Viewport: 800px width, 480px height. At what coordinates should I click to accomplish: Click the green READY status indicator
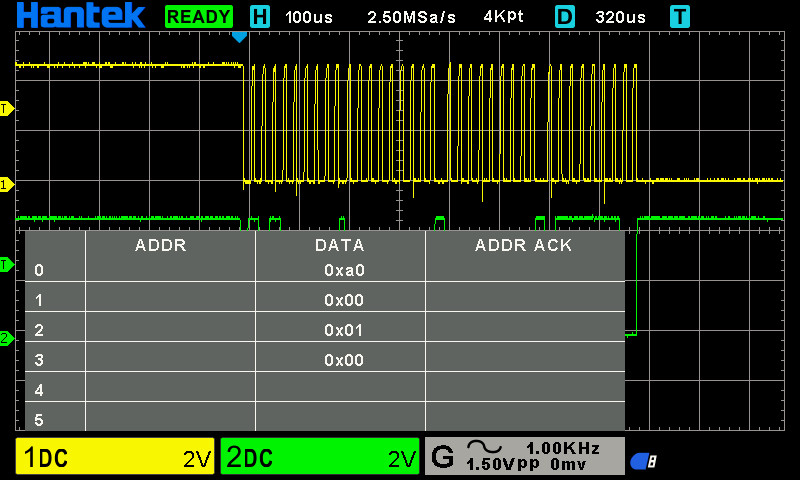(199, 17)
